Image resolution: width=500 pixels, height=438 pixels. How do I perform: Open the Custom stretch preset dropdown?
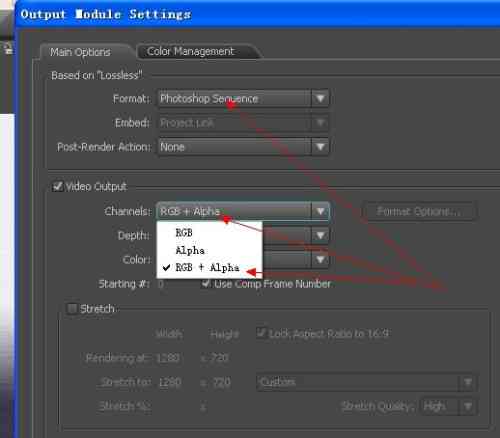(367, 382)
